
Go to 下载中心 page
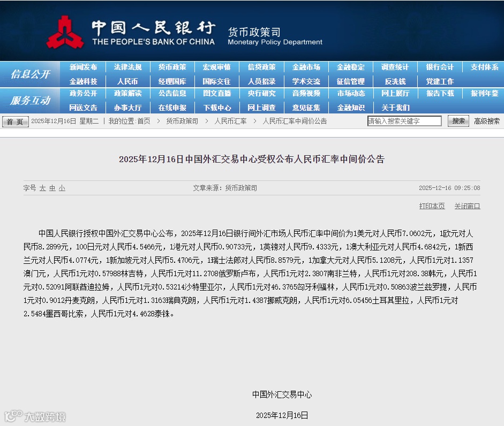(x=216, y=108)
